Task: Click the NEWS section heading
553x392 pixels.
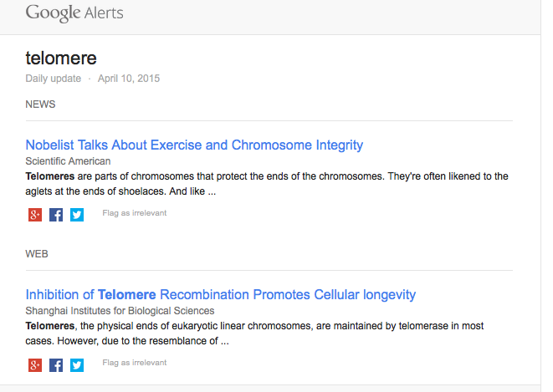Action: [40, 104]
